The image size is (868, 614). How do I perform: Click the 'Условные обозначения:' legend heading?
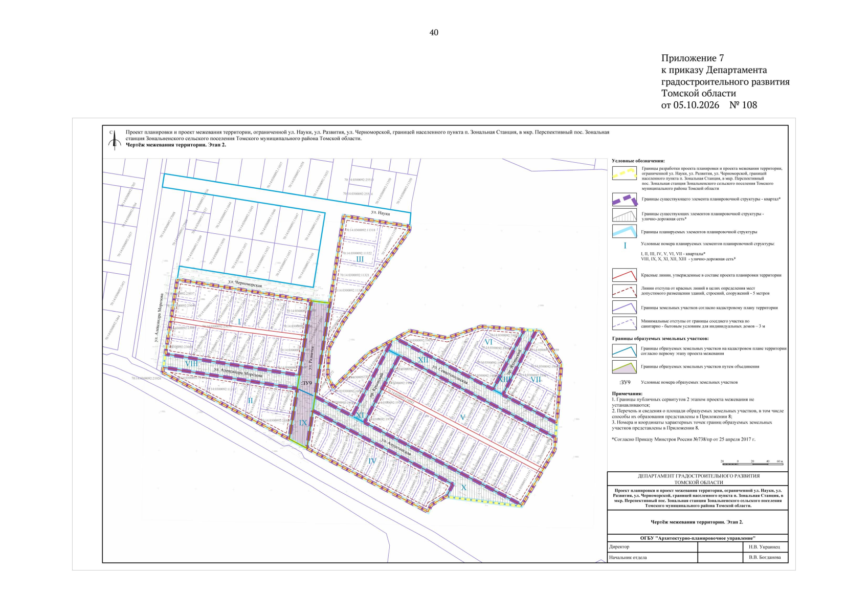[638, 161]
